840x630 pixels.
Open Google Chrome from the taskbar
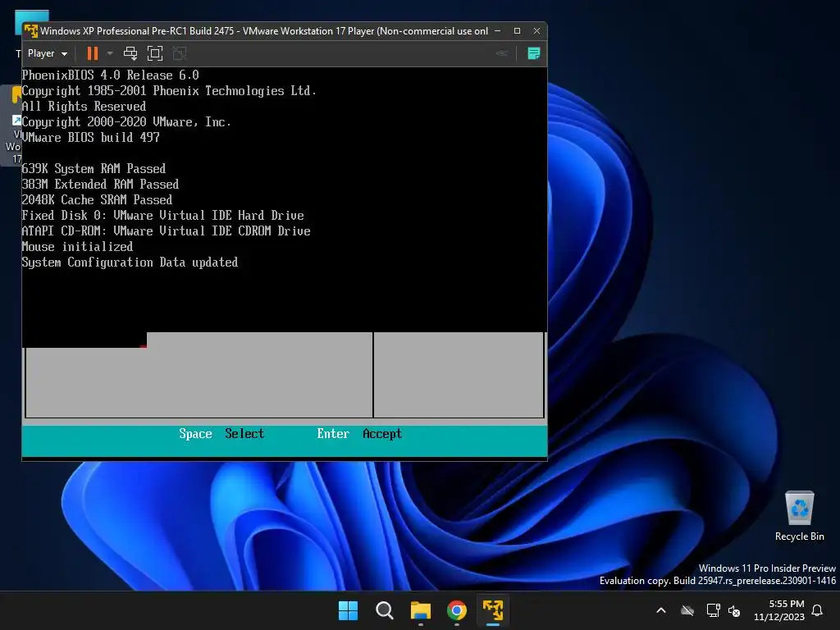pyautogui.click(x=457, y=610)
